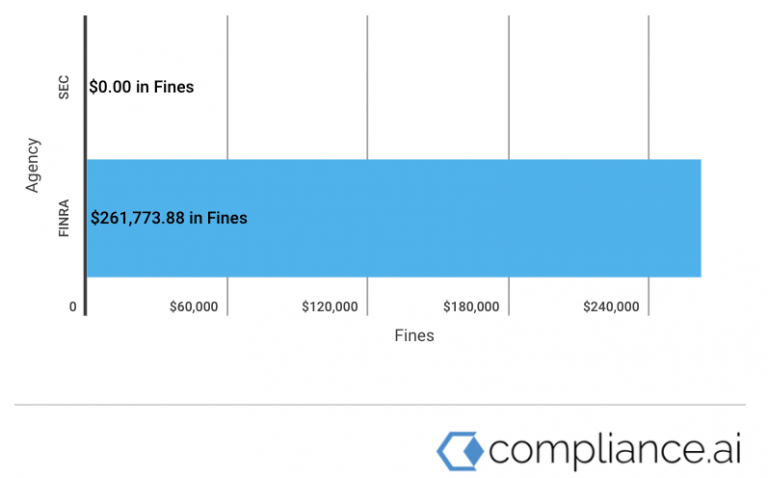This screenshot has height=478, width=768.
Task: Click the 0 axis tick label
Action: (x=73, y=307)
